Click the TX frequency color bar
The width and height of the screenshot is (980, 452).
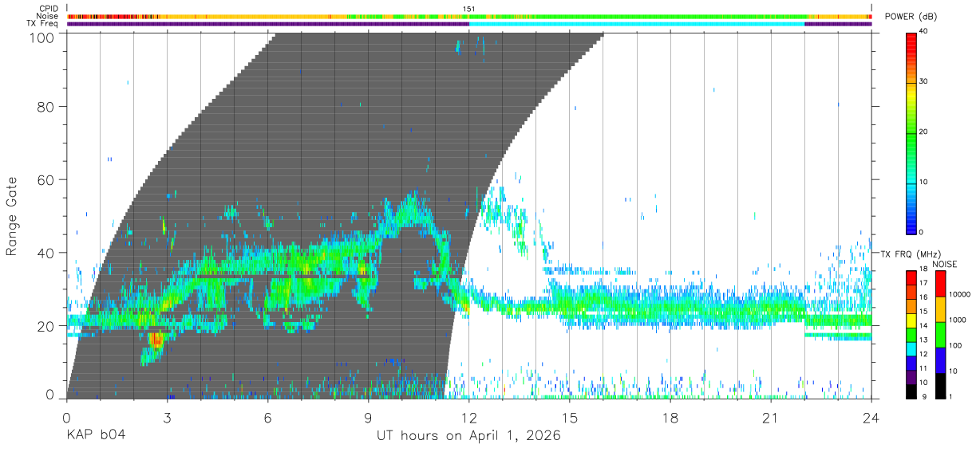coord(911,334)
